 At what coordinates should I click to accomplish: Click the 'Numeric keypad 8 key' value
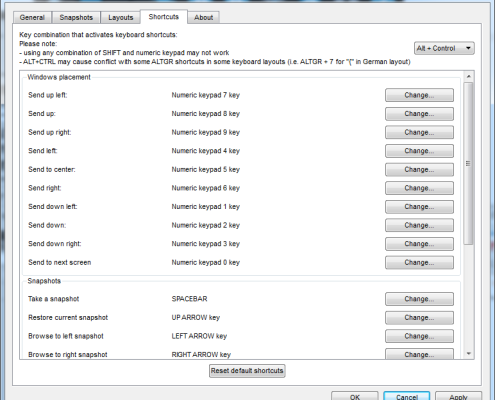206,114
